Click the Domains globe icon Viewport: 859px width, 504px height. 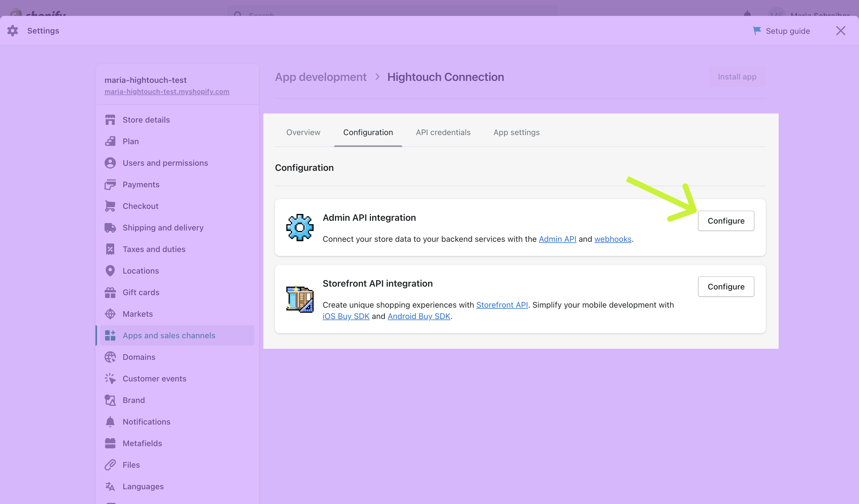110,357
